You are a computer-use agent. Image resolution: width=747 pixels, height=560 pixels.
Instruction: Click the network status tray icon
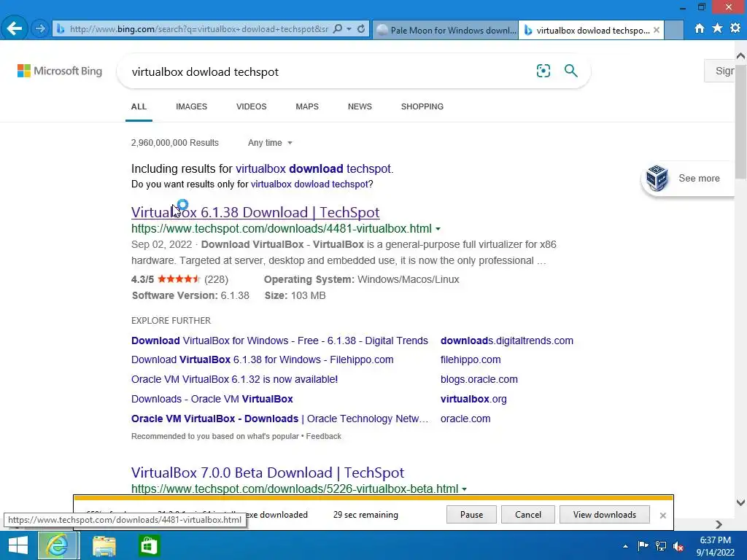pos(661,546)
